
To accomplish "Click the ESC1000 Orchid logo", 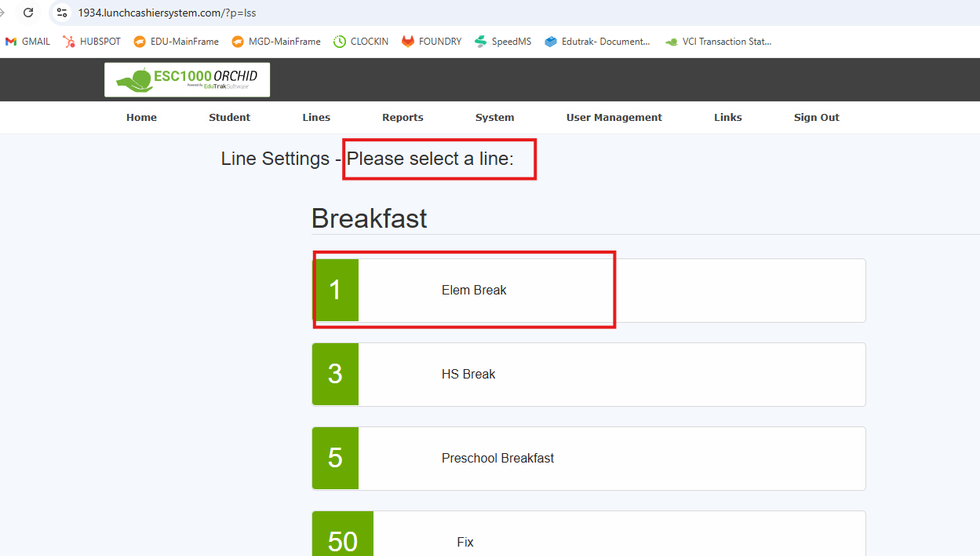I will [x=187, y=79].
